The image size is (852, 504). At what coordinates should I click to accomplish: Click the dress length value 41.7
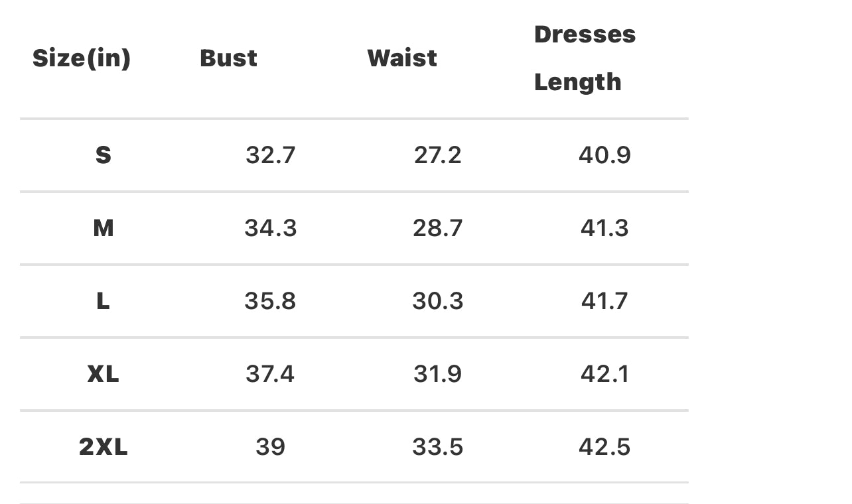point(604,301)
